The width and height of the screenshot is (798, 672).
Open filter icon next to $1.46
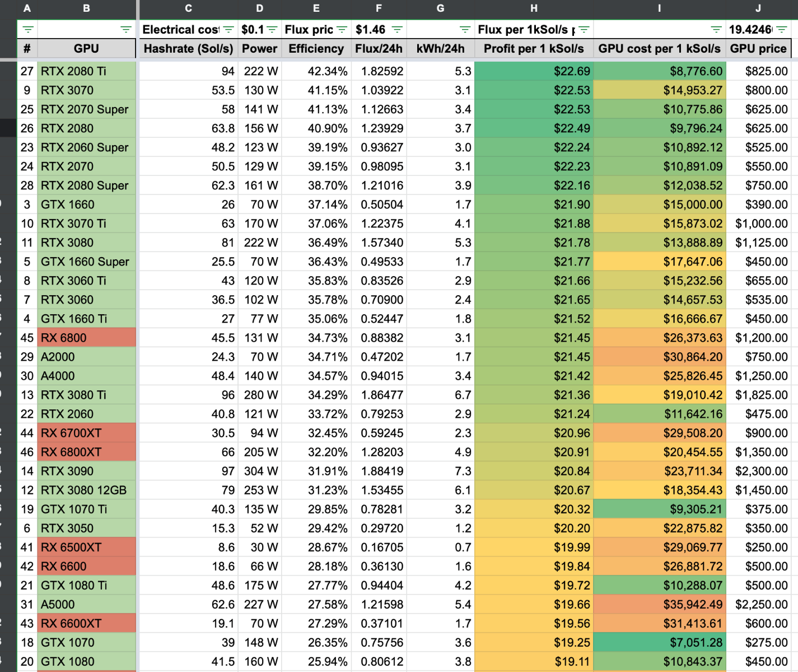click(397, 30)
